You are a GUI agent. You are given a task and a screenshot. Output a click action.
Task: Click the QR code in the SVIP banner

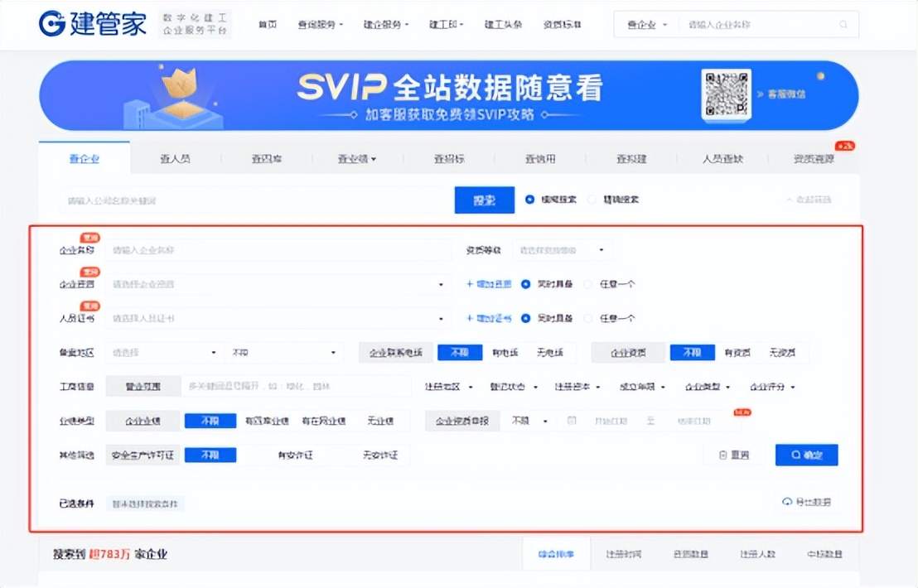725,94
